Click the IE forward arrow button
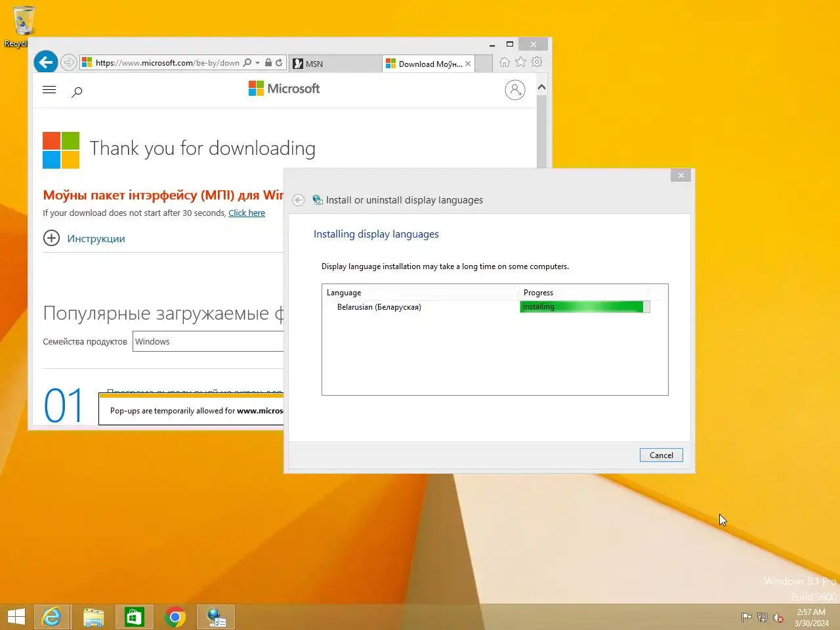840x630 pixels. (68, 62)
